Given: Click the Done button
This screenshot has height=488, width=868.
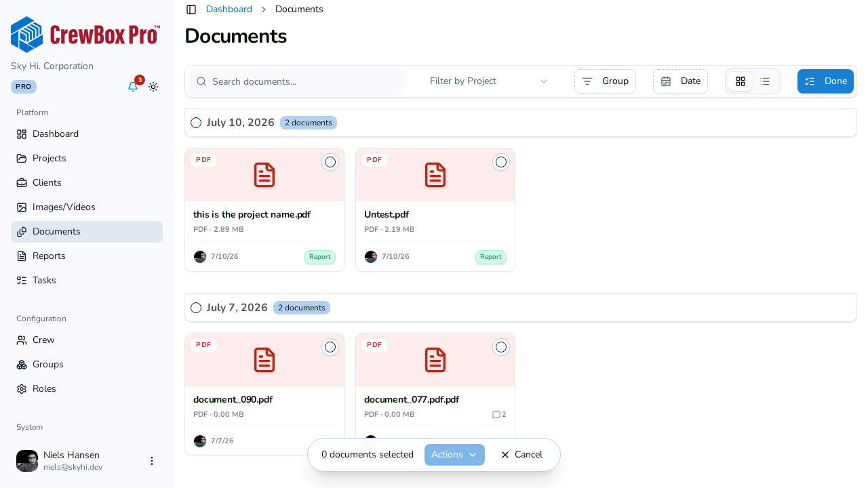Looking at the screenshot, I should 825,81.
